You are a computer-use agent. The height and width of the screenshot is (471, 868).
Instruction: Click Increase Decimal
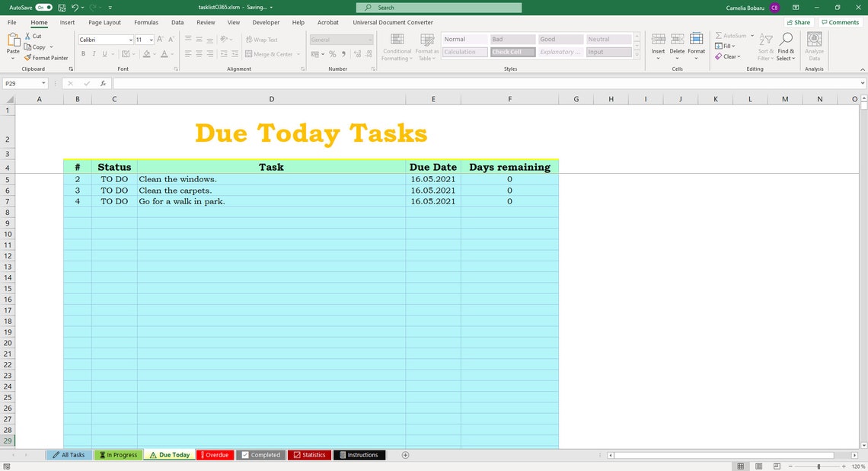(356, 54)
